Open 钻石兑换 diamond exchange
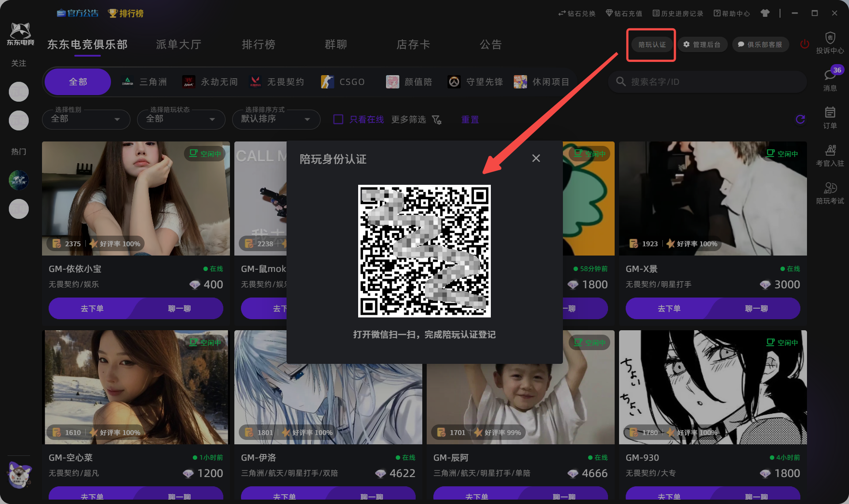The width and height of the screenshot is (849, 504). coord(577,13)
